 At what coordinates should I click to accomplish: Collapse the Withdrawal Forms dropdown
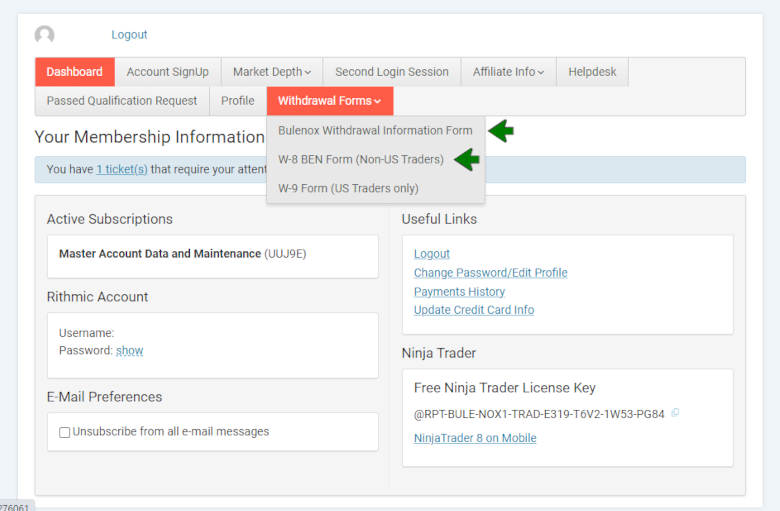pyautogui.click(x=329, y=101)
